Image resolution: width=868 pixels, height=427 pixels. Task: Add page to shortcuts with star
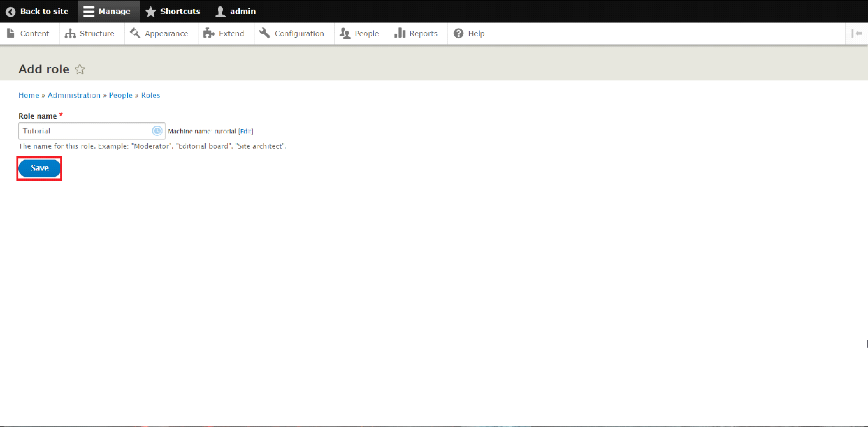pos(80,69)
